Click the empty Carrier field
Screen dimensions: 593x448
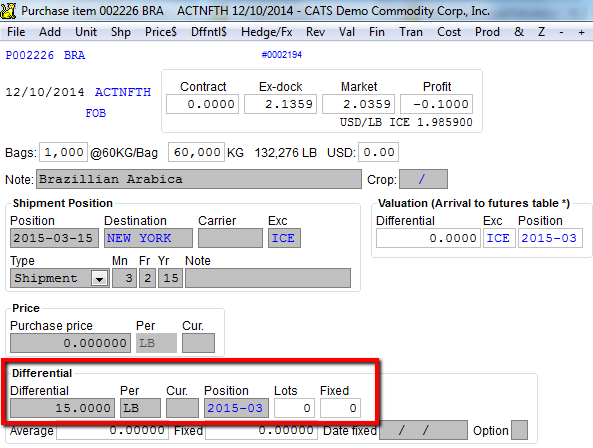click(230, 238)
